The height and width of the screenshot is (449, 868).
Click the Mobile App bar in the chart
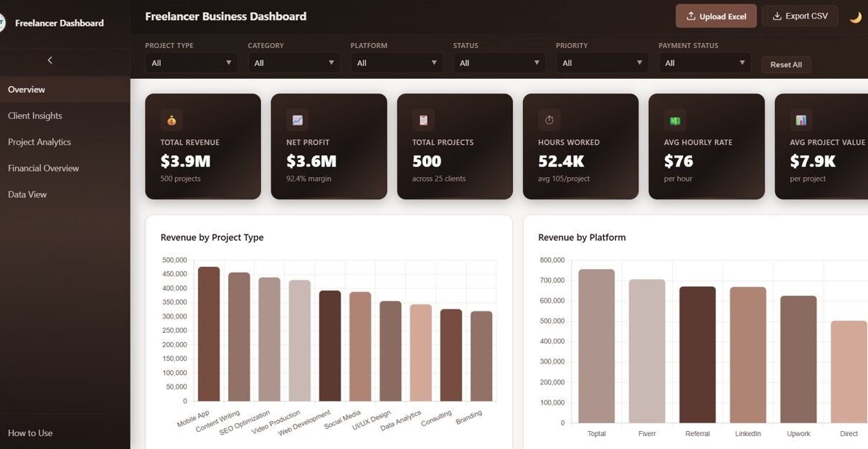[209, 334]
